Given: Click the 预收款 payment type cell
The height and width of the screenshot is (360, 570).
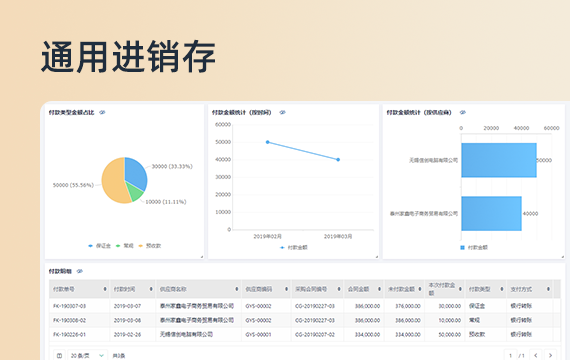Looking at the screenshot, I should pos(477,335).
